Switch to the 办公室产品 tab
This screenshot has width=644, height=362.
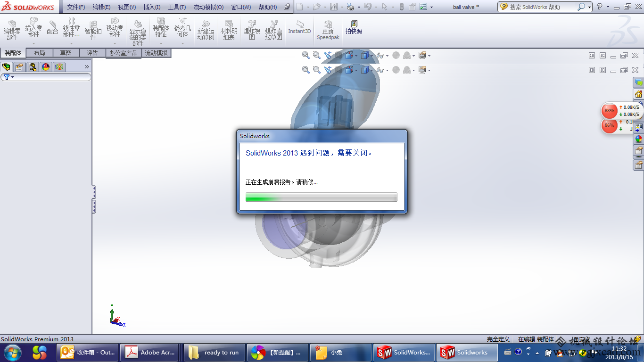(124, 53)
